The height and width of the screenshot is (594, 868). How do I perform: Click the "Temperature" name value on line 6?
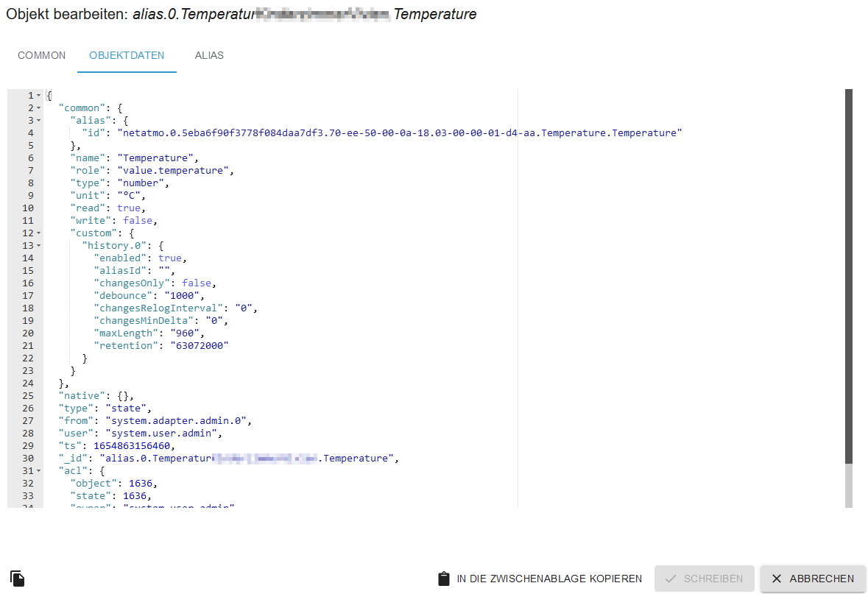click(x=155, y=158)
